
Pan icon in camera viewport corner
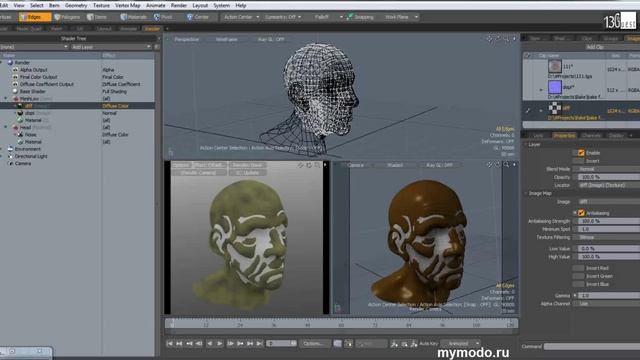tap(489, 164)
